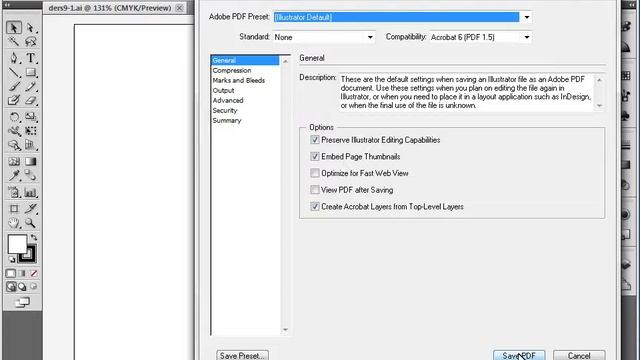Click the Save PDF button

[x=519, y=356]
